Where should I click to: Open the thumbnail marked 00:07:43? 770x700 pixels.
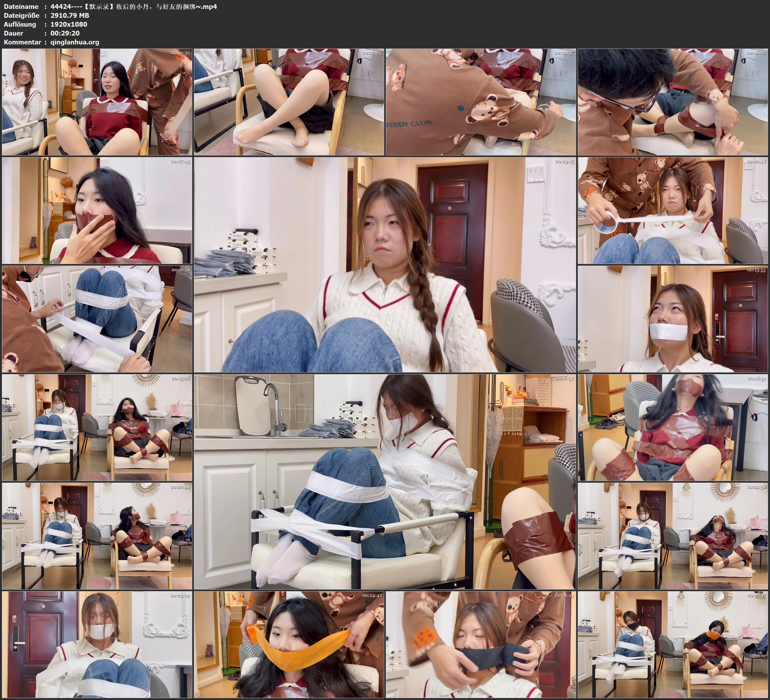pyautogui.click(x=97, y=210)
